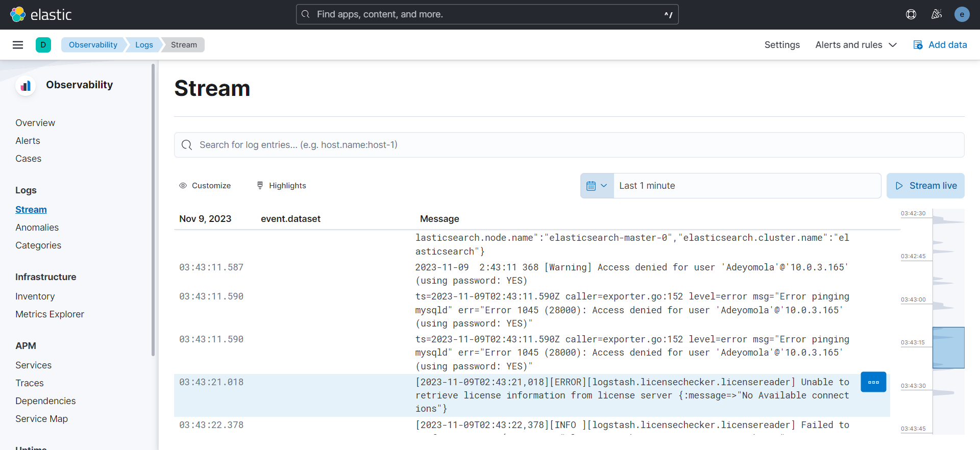980x450 pixels.
Task: Jump to 03:43:45 on the minimap
Action: pyautogui.click(x=913, y=429)
